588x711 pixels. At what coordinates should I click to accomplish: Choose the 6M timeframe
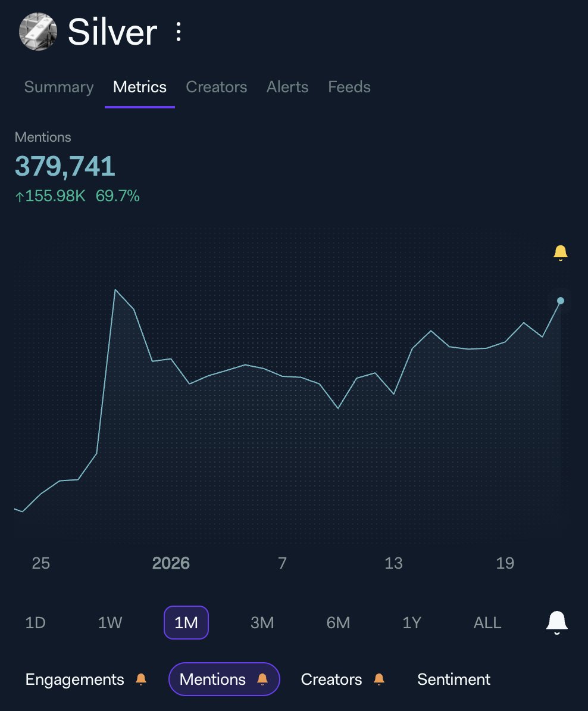click(337, 622)
